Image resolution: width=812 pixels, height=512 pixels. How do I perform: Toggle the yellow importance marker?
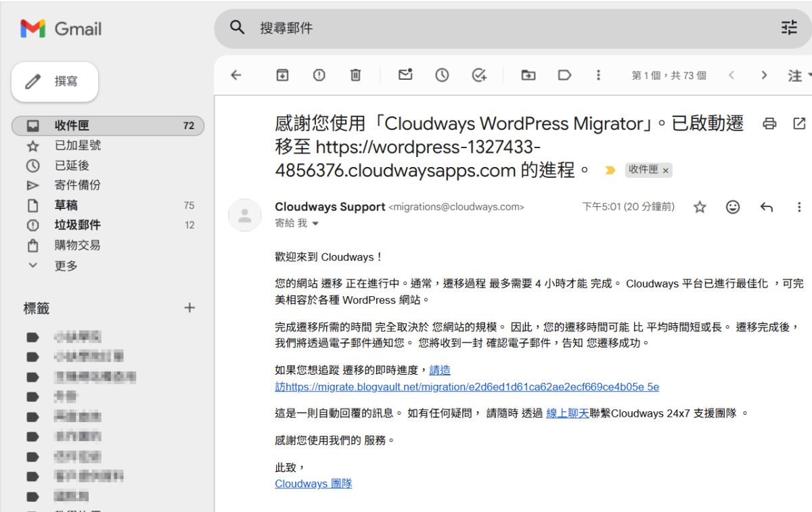(x=610, y=170)
